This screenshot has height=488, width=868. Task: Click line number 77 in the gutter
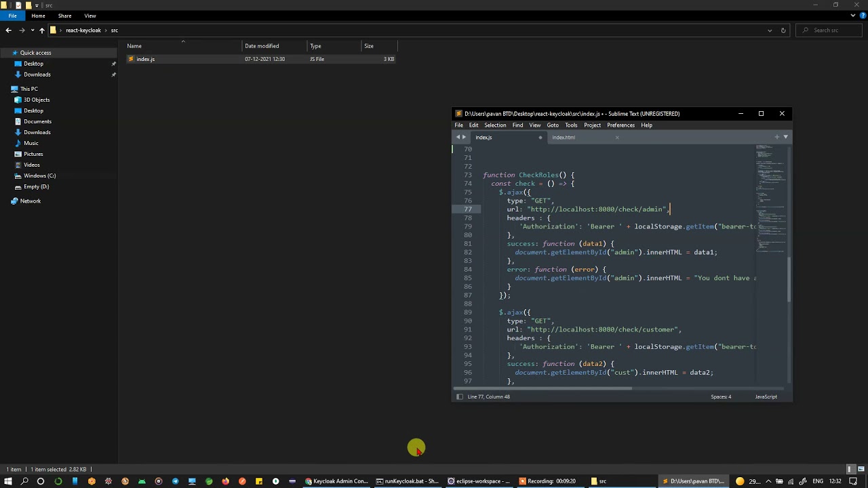[468, 209]
